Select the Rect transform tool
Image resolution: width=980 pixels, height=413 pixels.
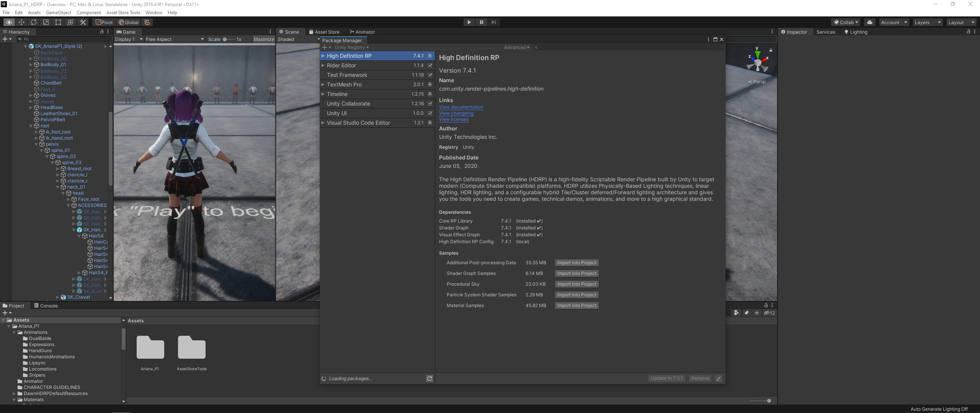[x=58, y=22]
